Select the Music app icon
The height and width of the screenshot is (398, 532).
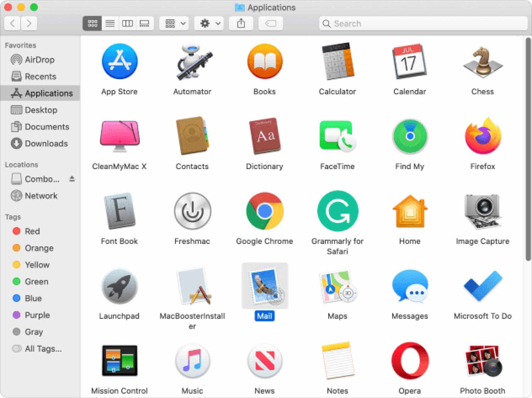coord(192,361)
